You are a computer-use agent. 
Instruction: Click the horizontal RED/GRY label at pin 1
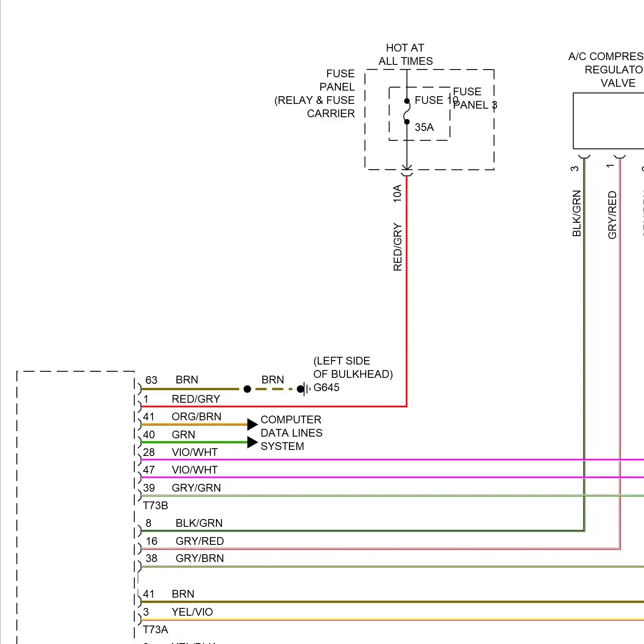pyautogui.click(x=196, y=399)
